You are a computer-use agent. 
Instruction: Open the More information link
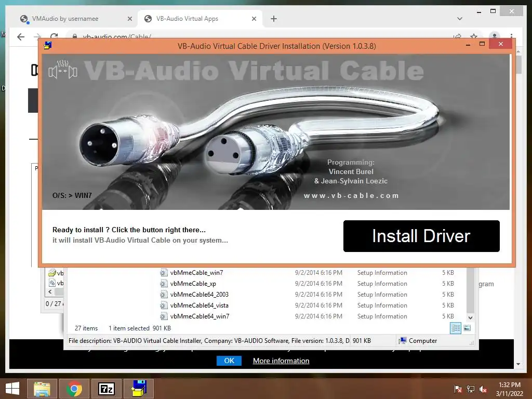tap(281, 361)
